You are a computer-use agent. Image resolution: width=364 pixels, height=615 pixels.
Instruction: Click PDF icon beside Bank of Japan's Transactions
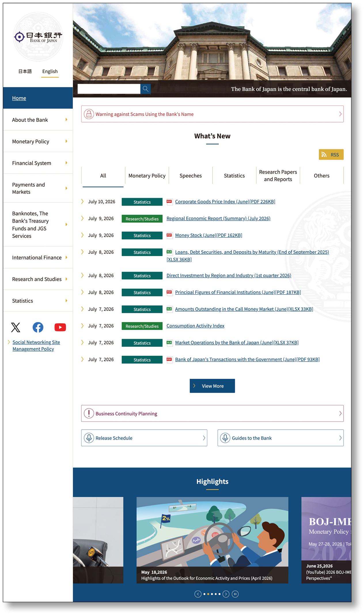169,360
